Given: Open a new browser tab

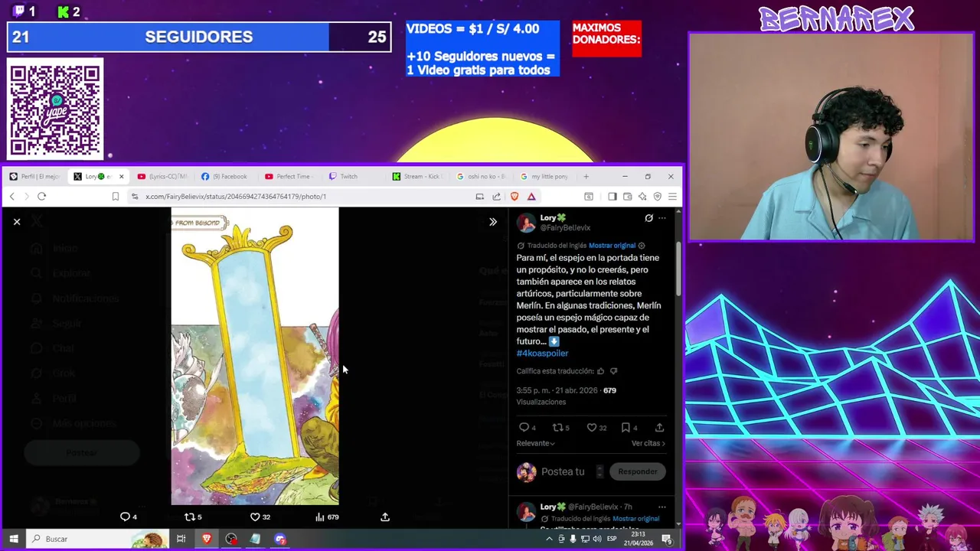Looking at the screenshot, I should (586, 177).
